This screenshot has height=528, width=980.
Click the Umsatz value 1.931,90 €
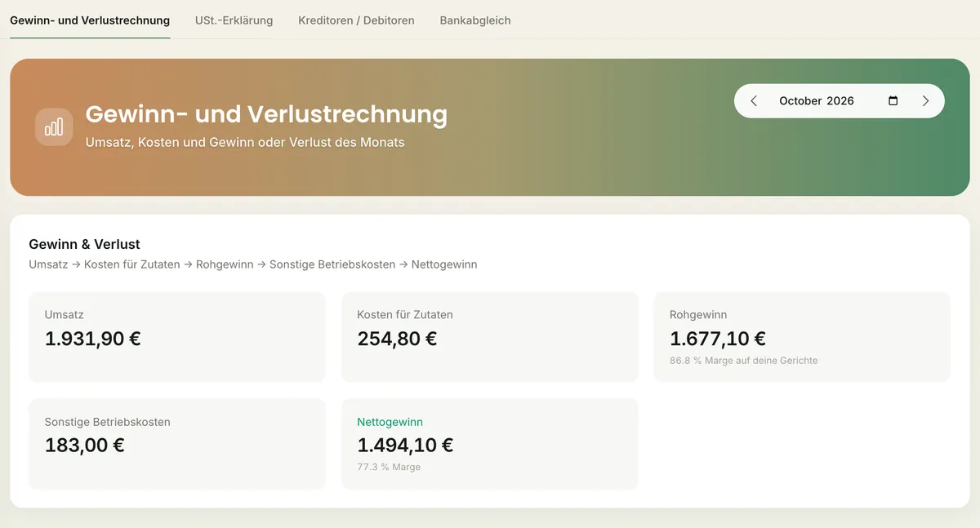pyautogui.click(x=92, y=339)
